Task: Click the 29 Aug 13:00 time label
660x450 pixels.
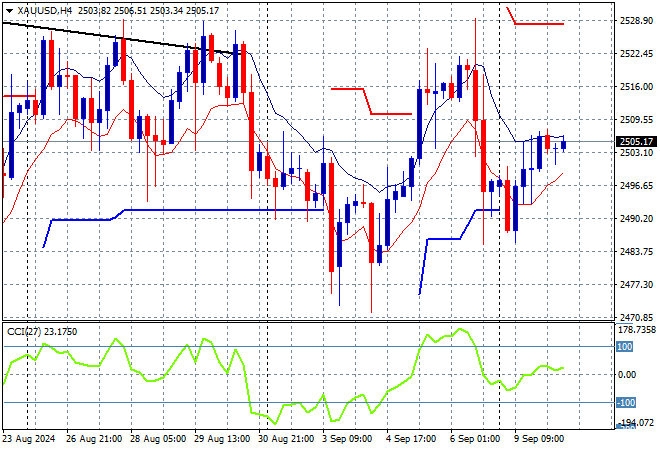Action: tap(222, 439)
